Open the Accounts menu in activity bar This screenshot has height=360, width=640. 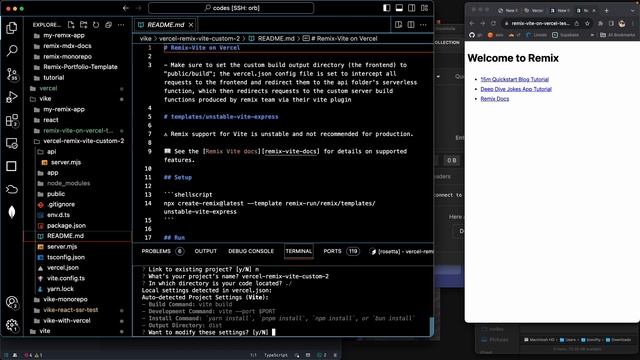click(x=12, y=302)
